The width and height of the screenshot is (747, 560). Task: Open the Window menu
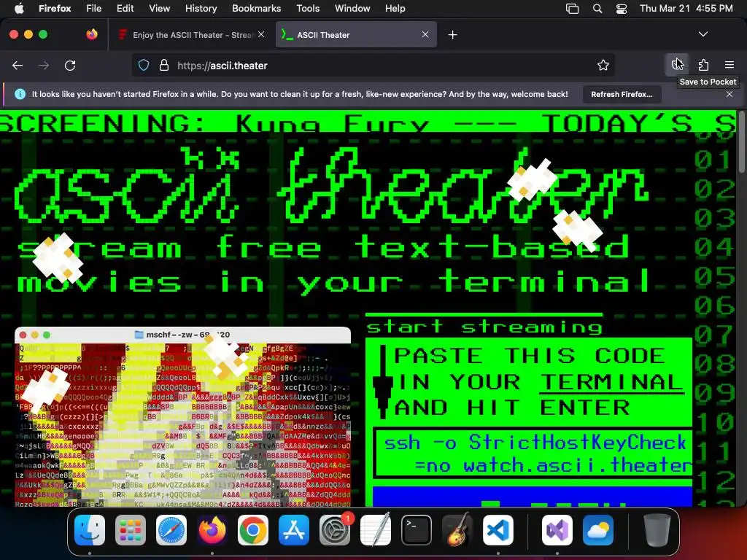point(352,8)
